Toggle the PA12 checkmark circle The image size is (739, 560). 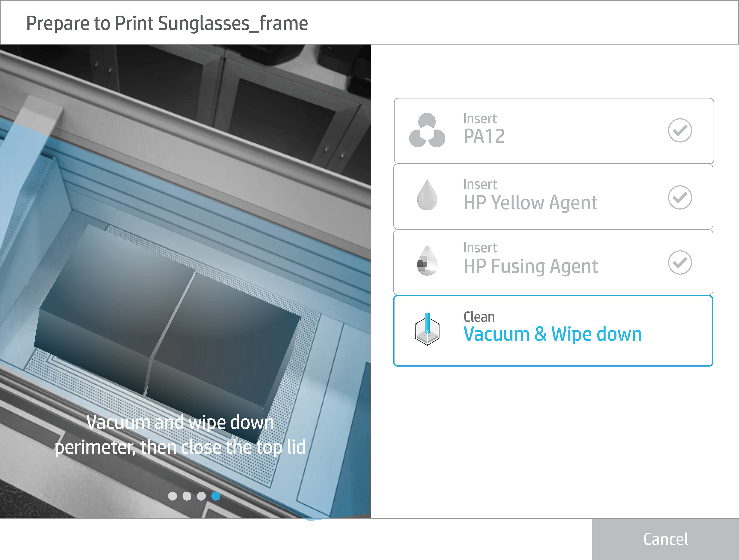point(680,130)
